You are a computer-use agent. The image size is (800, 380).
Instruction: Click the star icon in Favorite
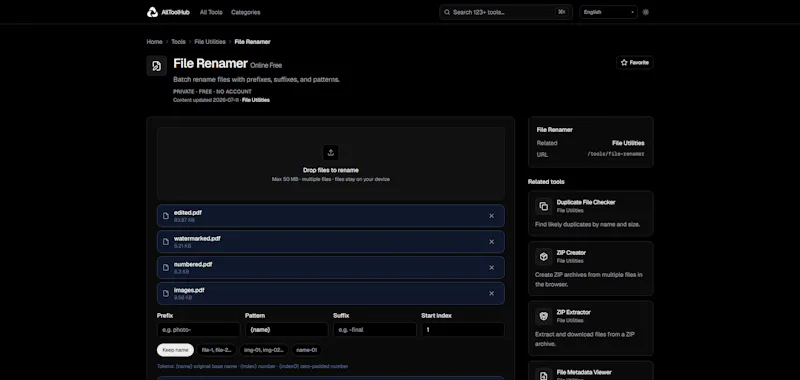tap(624, 63)
